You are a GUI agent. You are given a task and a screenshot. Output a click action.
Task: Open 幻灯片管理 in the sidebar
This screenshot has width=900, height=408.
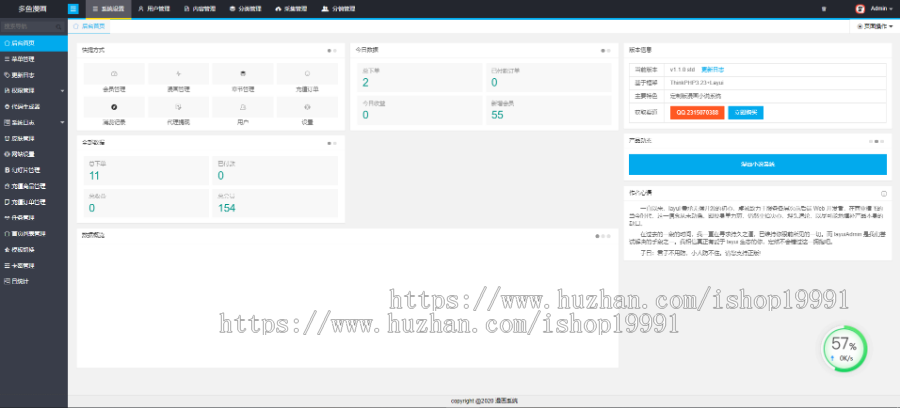click(34, 170)
